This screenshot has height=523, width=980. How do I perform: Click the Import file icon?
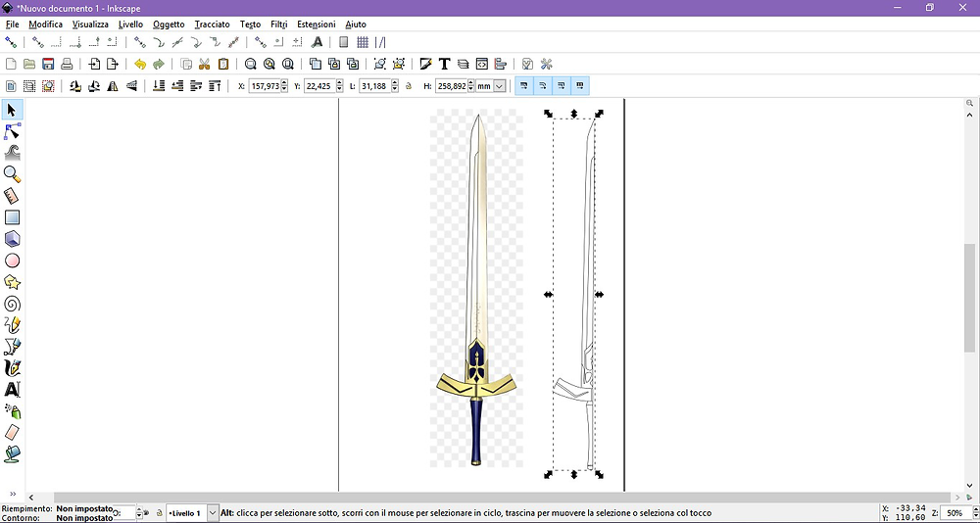point(94,64)
